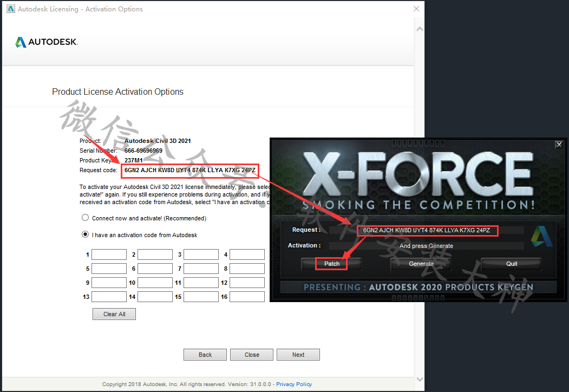Image resolution: width=569 pixels, height=392 pixels.
Task: Open the Privacy Policy link
Action: pos(294,384)
